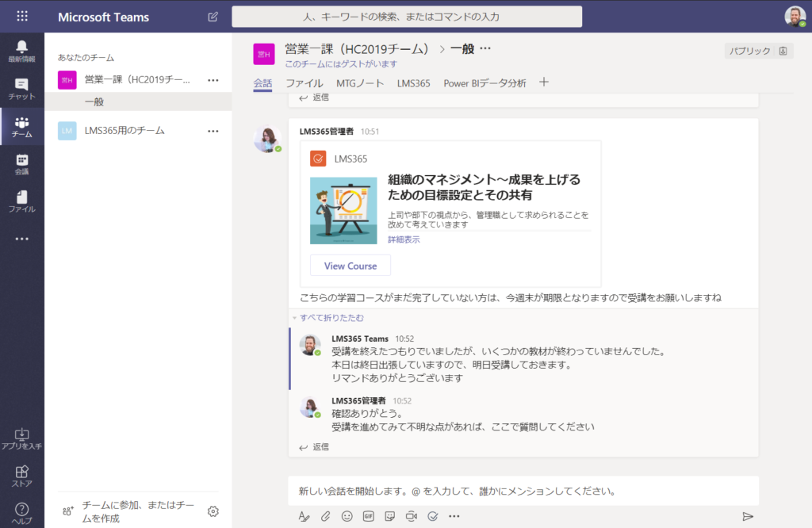The height and width of the screenshot is (528, 812).
Task: Open more options for LMS365用のチーム
Action: click(213, 131)
